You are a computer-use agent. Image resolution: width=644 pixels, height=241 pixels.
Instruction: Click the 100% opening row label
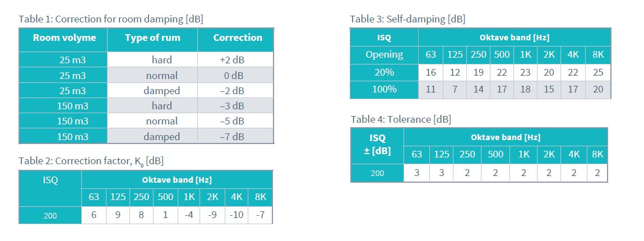click(384, 89)
